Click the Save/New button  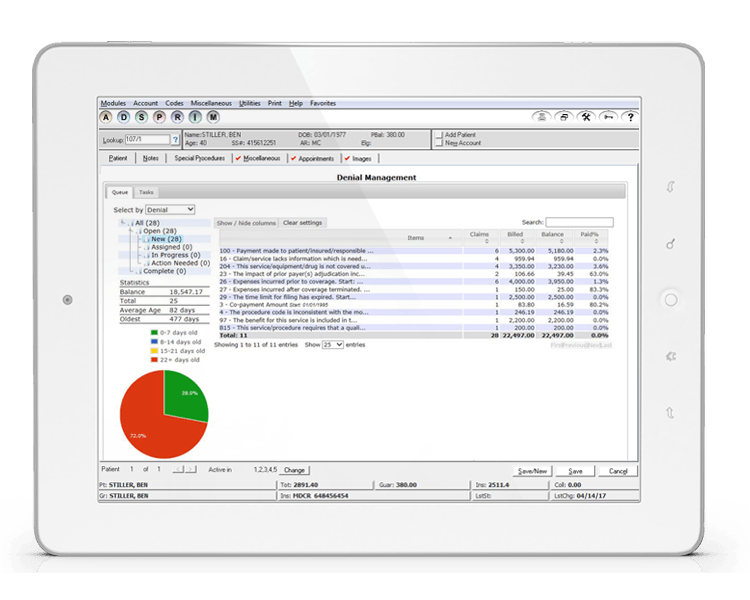click(x=531, y=470)
